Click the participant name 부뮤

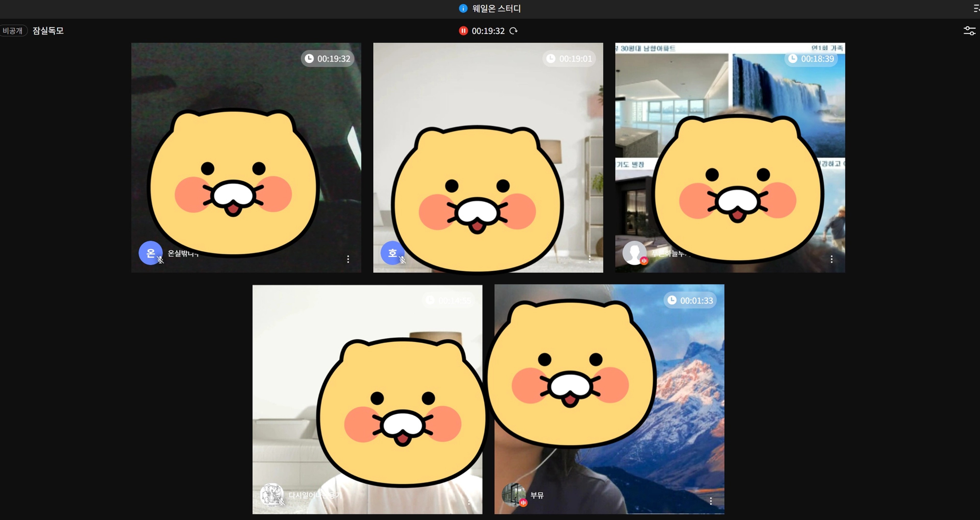[537, 495]
